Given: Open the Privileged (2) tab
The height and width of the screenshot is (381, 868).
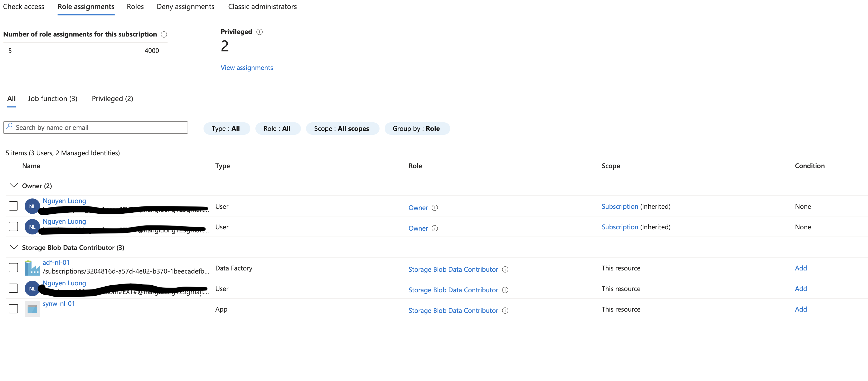Looking at the screenshot, I should pos(112,98).
